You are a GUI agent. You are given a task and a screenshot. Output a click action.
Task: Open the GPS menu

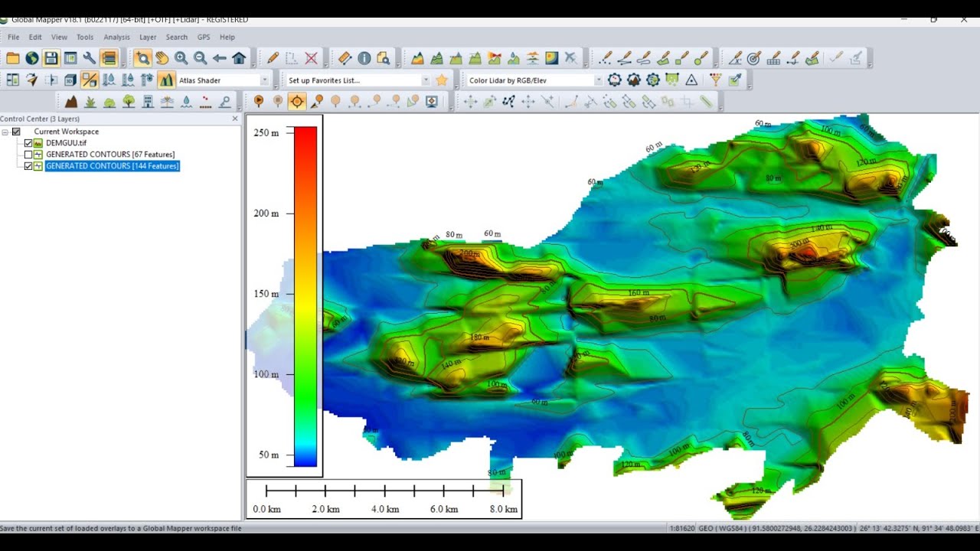pyautogui.click(x=204, y=37)
